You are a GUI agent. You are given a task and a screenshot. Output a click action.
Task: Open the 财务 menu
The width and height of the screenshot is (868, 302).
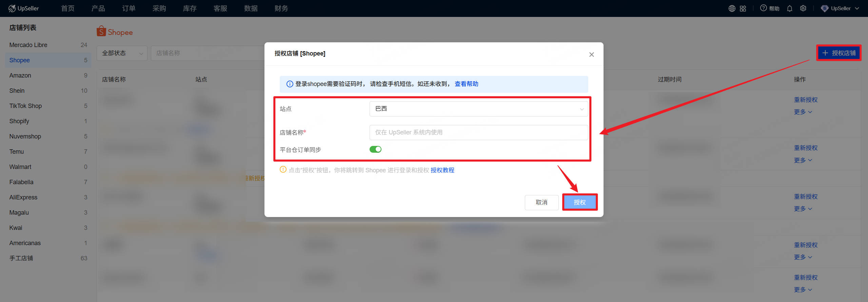point(281,8)
